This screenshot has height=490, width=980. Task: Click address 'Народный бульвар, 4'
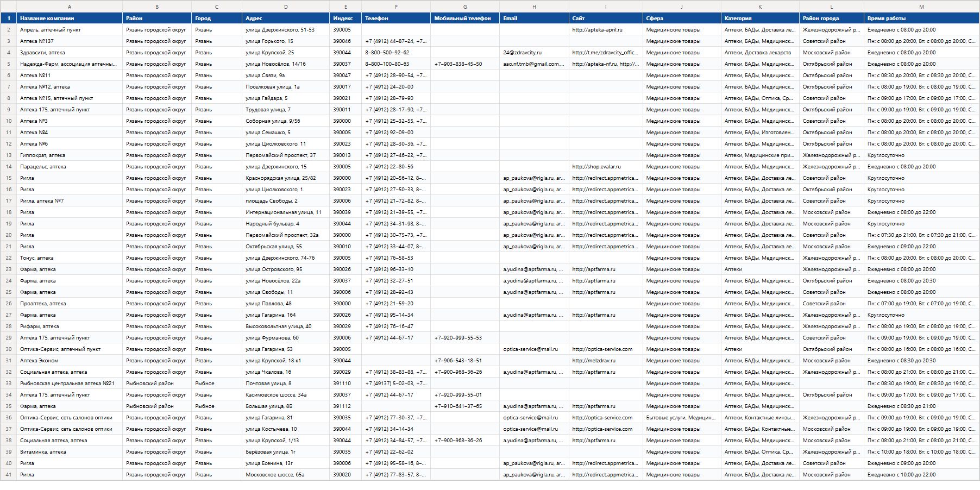click(x=286, y=223)
